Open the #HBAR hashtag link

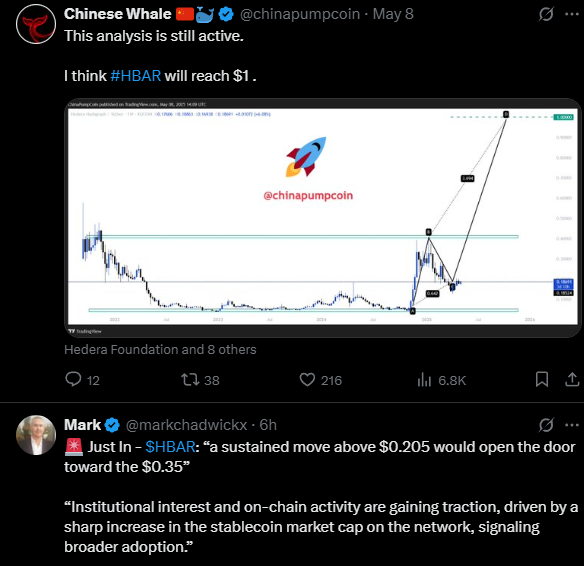point(136,76)
